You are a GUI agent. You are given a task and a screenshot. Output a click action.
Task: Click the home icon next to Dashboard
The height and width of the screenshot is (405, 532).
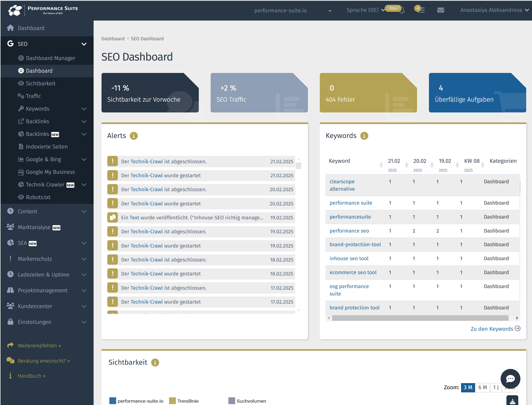(11, 28)
